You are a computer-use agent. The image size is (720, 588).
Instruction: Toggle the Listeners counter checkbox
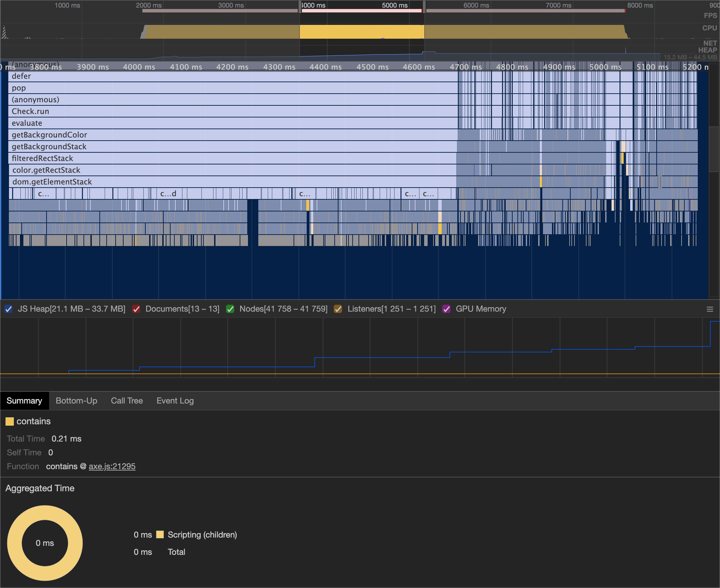pos(338,309)
